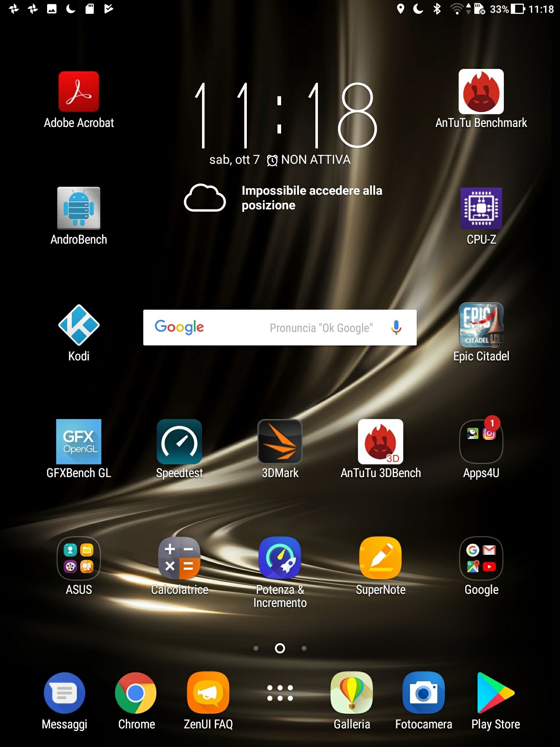Viewport: 560px width, 747px height.
Task: Open Kodi media player
Action: point(79,325)
